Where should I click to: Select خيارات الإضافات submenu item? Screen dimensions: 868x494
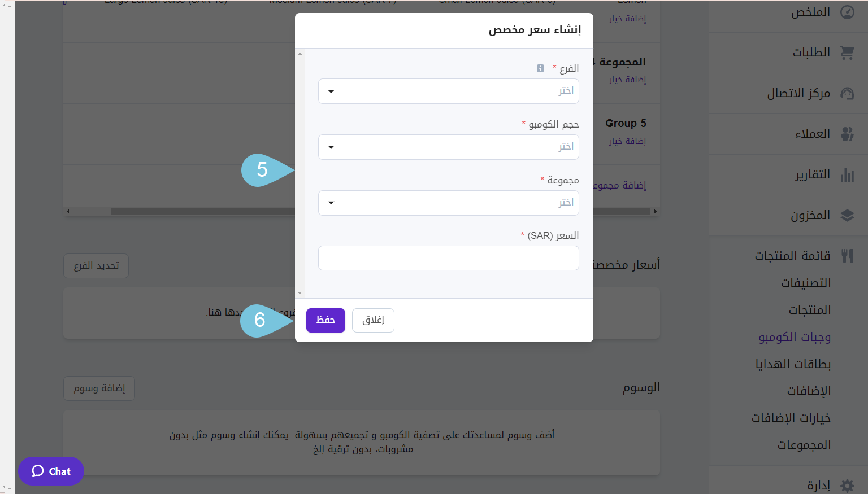click(x=791, y=418)
